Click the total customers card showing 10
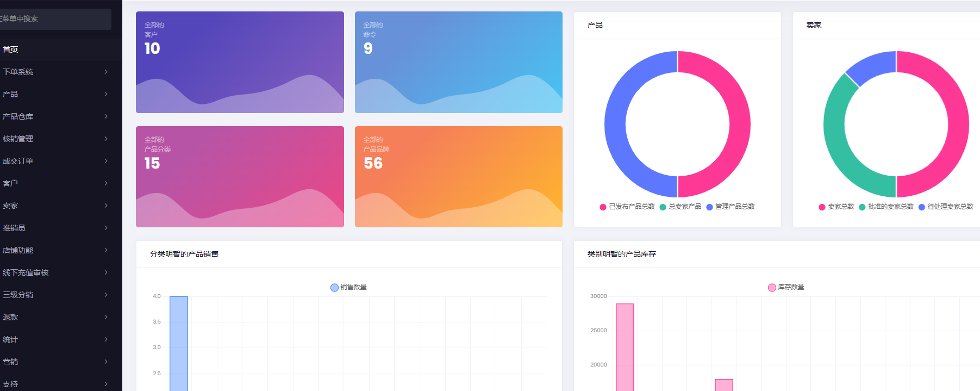This screenshot has width=980, height=391. [240, 62]
